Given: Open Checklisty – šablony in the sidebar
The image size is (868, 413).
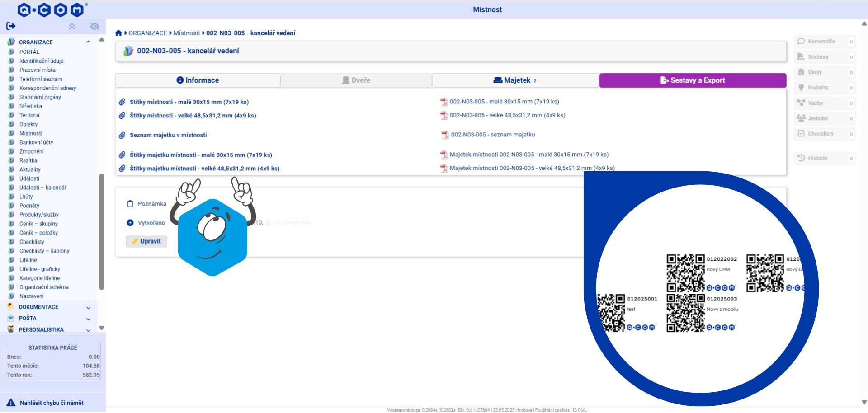Looking at the screenshot, I should [x=44, y=251].
